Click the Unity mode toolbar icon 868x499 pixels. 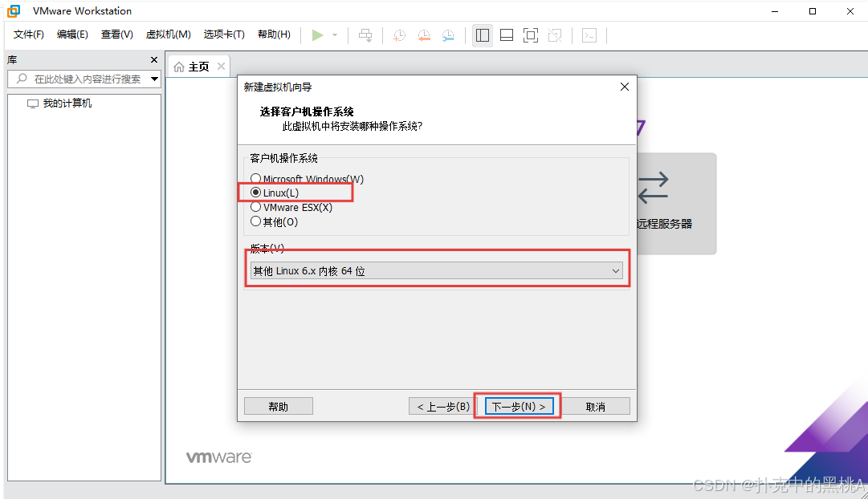click(x=555, y=35)
